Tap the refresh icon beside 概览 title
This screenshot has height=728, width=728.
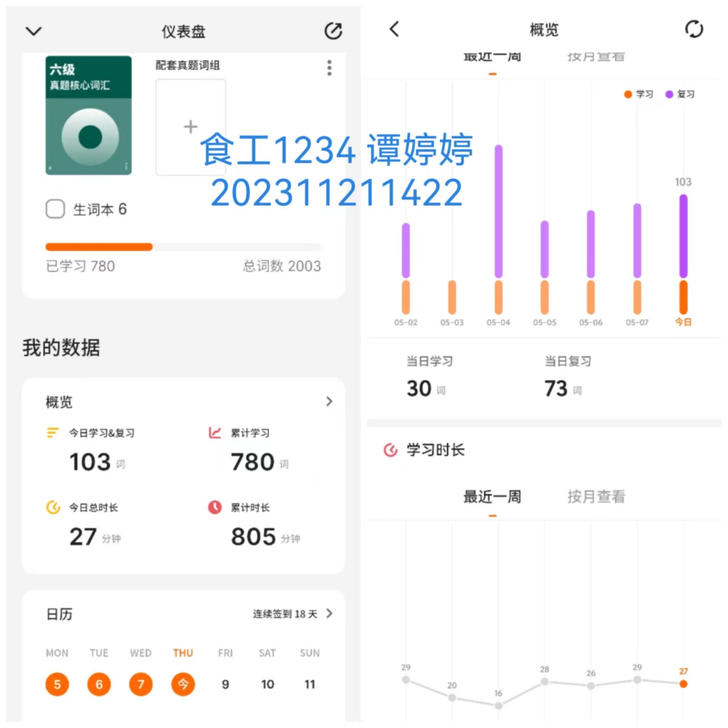pyautogui.click(x=694, y=29)
